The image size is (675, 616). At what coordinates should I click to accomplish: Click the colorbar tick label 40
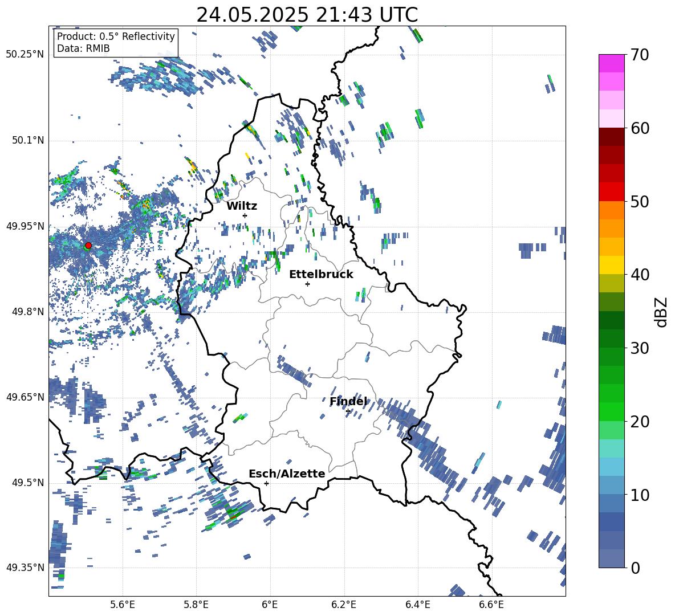coord(639,275)
